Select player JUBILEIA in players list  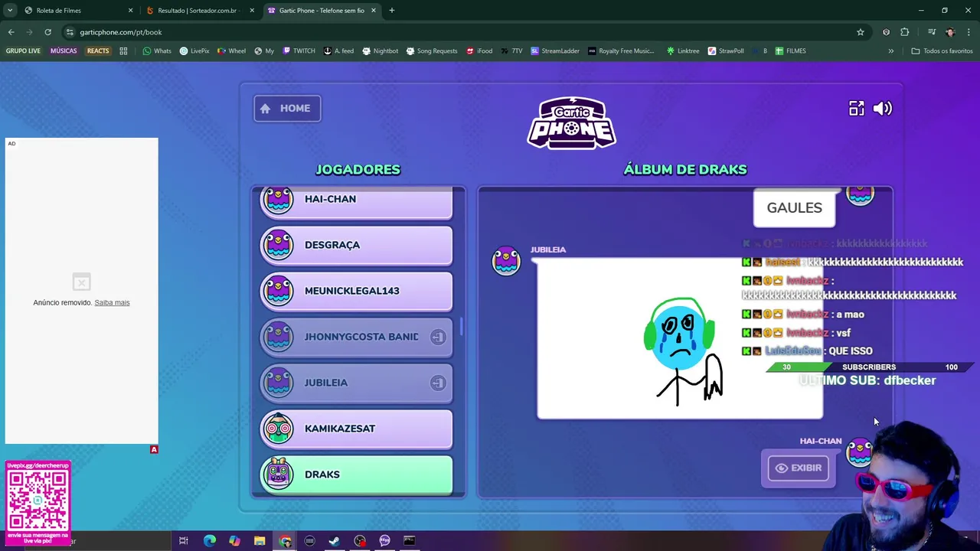point(356,383)
